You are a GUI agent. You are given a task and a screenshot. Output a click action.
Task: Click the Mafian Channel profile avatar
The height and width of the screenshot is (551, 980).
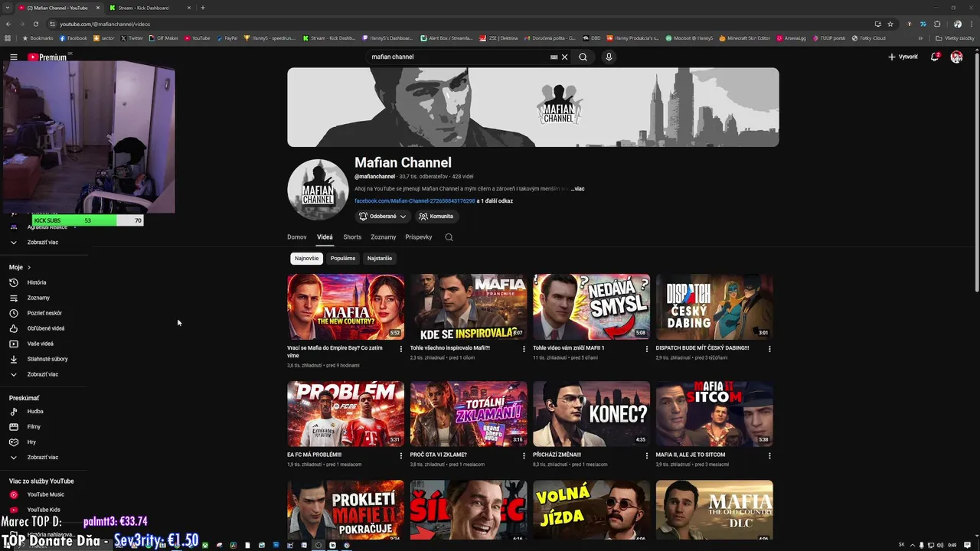coord(318,190)
